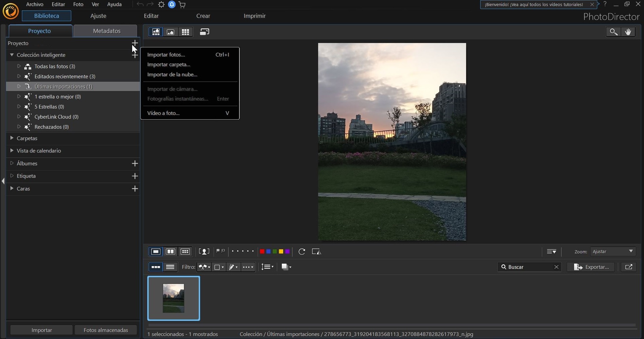Screen dimensions: 644x339
Task: Rotate the photo counterclockwise
Action: (302, 251)
